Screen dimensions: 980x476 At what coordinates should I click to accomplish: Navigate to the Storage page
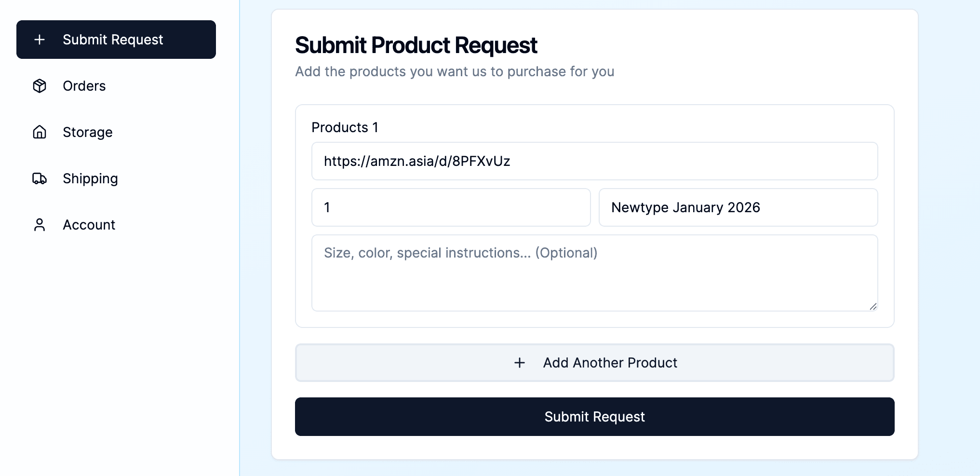point(87,132)
